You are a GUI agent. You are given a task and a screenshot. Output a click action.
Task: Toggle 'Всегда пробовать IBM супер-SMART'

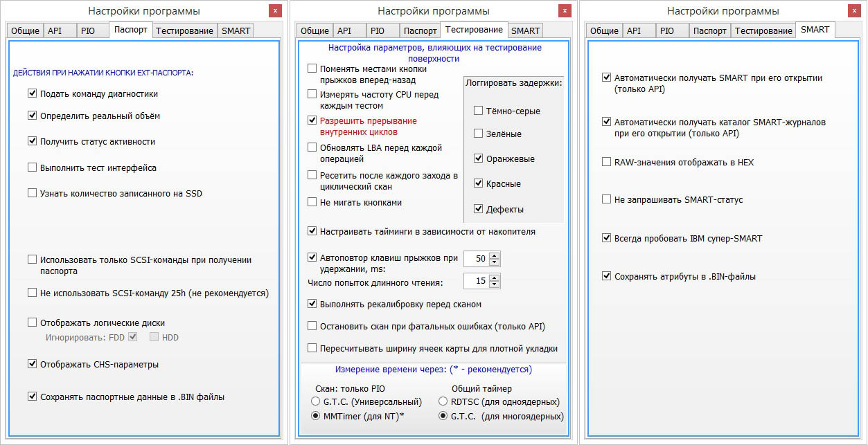click(x=607, y=238)
